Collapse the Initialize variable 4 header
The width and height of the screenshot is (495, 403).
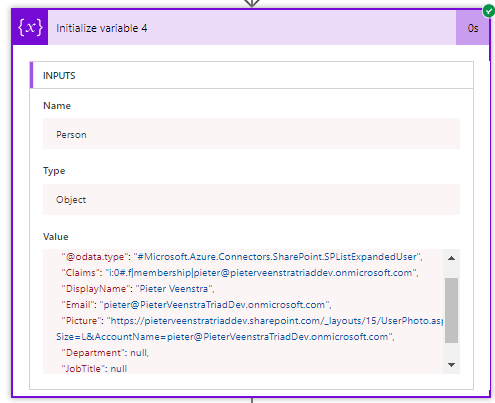(x=252, y=28)
